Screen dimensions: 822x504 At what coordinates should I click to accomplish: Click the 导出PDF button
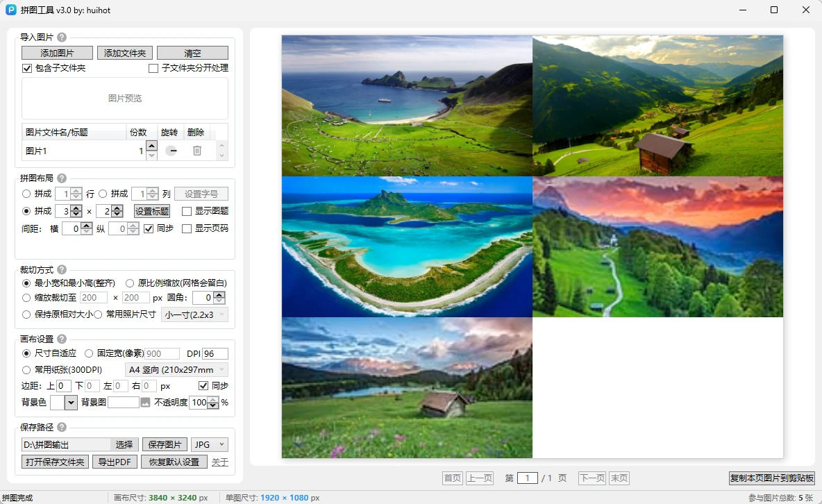pos(115,462)
